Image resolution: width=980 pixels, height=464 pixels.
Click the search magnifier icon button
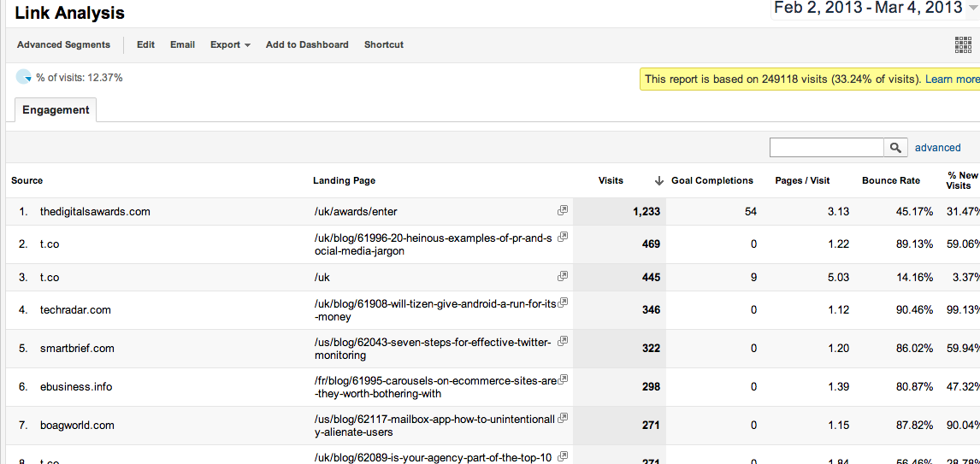895,148
